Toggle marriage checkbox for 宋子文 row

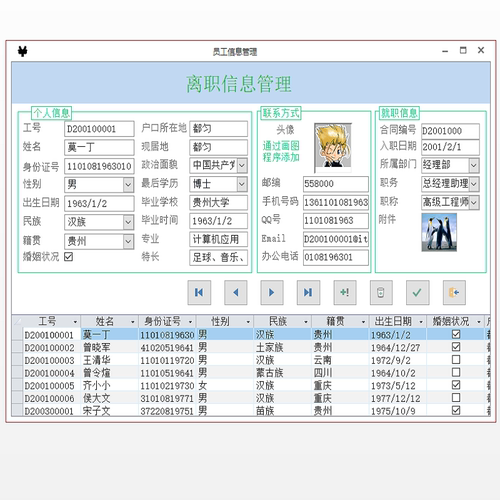click(x=456, y=410)
